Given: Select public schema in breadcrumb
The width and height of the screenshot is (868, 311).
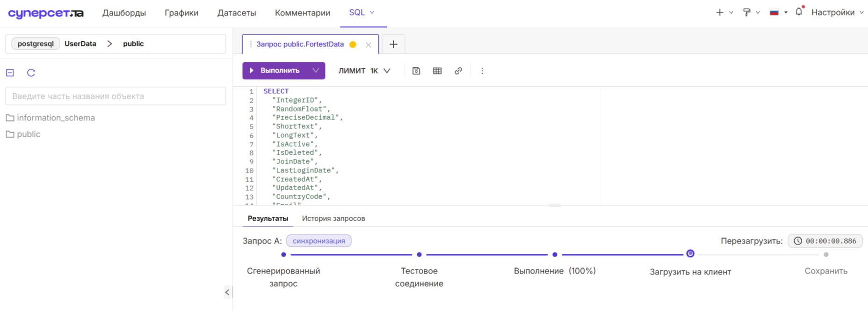Looking at the screenshot, I should tap(133, 44).
